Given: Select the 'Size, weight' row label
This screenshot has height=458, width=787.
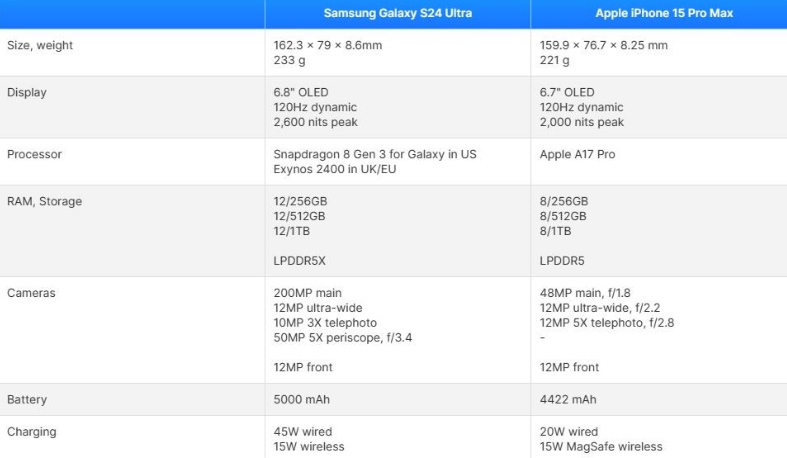Looking at the screenshot, I should click(40, 45).
